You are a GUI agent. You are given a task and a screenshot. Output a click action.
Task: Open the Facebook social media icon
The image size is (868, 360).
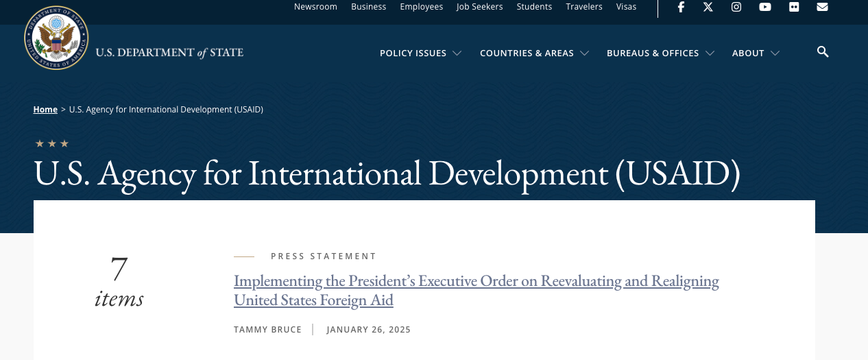(681, 7)
